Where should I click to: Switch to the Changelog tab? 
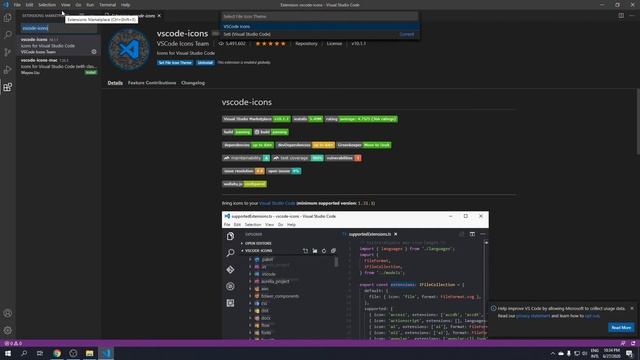[193, 83]
